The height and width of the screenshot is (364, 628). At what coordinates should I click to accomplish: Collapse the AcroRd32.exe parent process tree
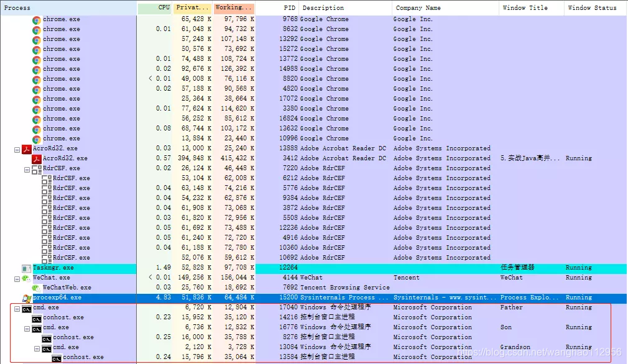coord(17,150)
